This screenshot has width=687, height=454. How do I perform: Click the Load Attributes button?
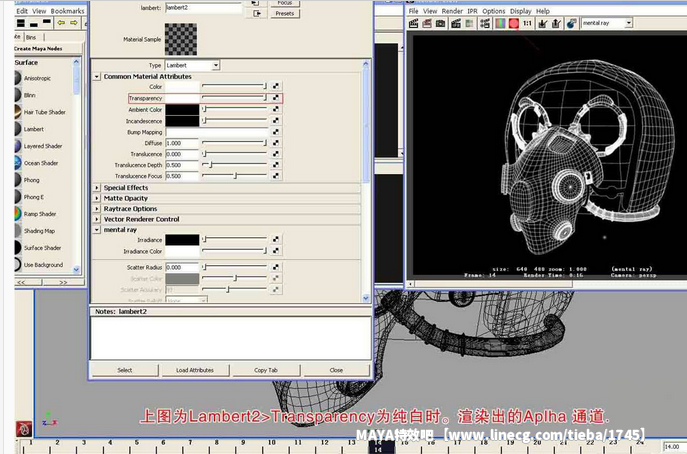195,370
